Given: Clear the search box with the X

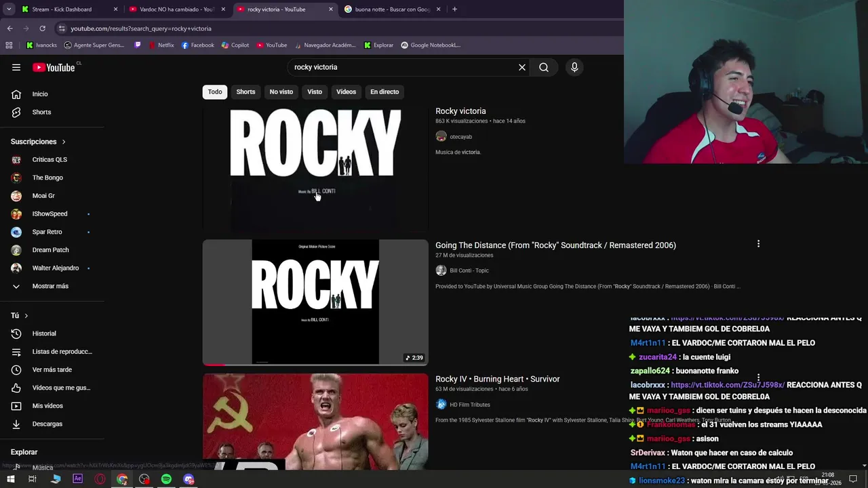Looking at the screenshot, I should (x=522, y=67).
